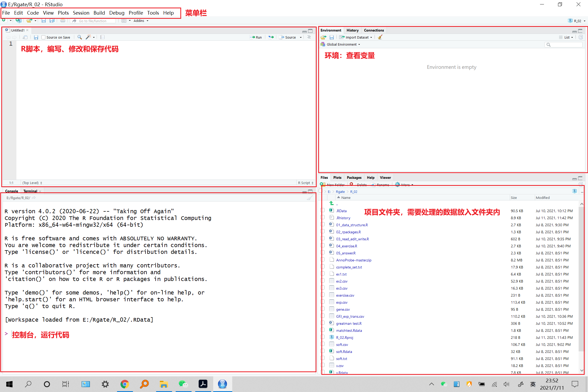Check the box next to complete_set.txt
Image resolution: width=588 pixels, height=392 pixels.
(322, 267)
